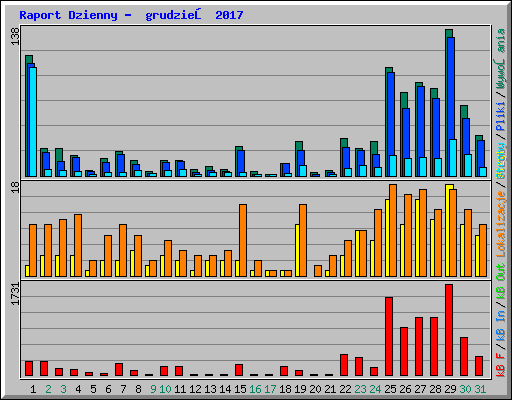This screenshot has height=400, width=512.
Task: Click day label 11 on the x-axis
Action: coord(180,389)
